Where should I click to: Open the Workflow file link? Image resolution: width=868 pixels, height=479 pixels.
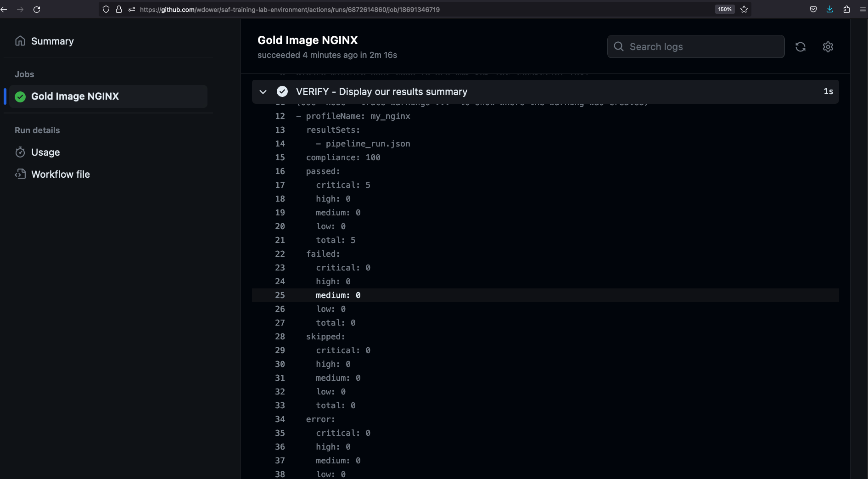[60, 175]
